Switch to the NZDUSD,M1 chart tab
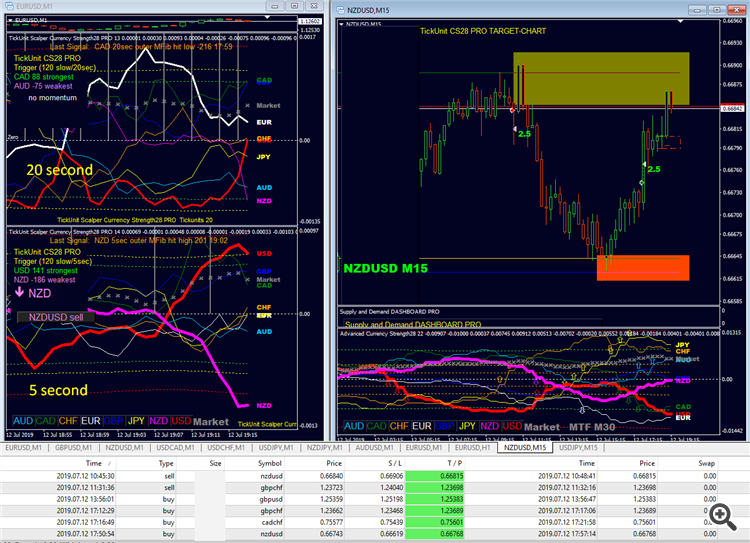The height and width of the screenshot is (543, 750). (124, 448)
